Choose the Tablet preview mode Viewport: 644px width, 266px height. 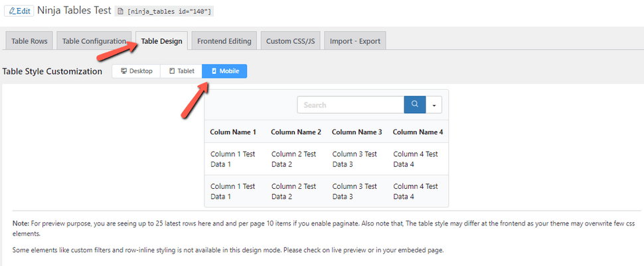(x=181, y=71)
